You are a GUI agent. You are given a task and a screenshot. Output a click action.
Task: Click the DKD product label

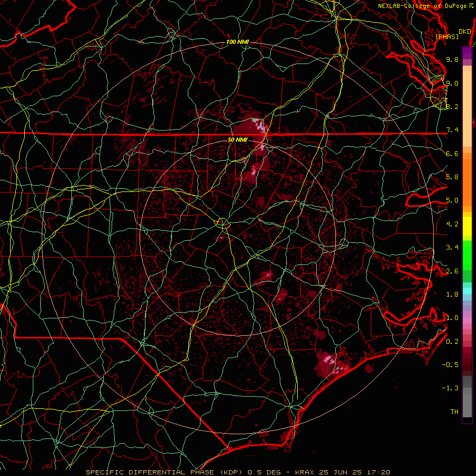tap(464, 32)
